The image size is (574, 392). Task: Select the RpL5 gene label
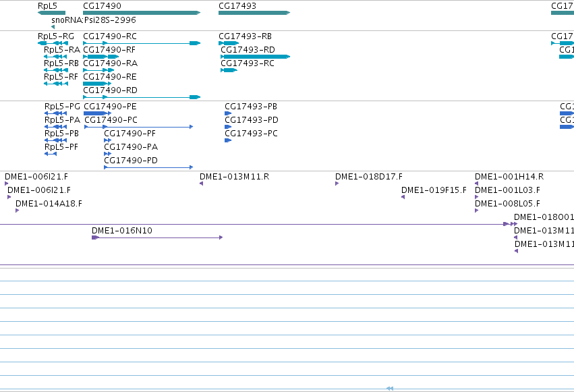tap(47, 6)
